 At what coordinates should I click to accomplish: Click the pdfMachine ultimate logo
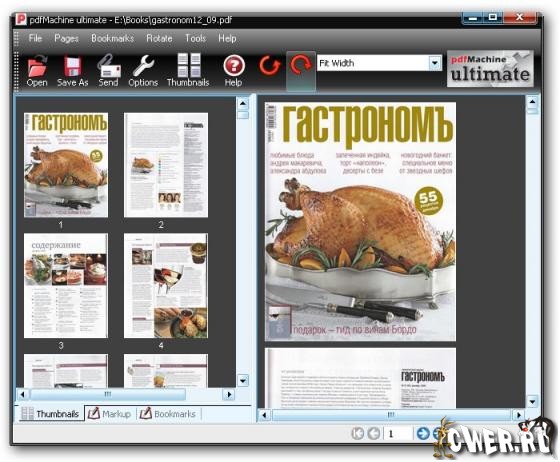coord(490,69)
